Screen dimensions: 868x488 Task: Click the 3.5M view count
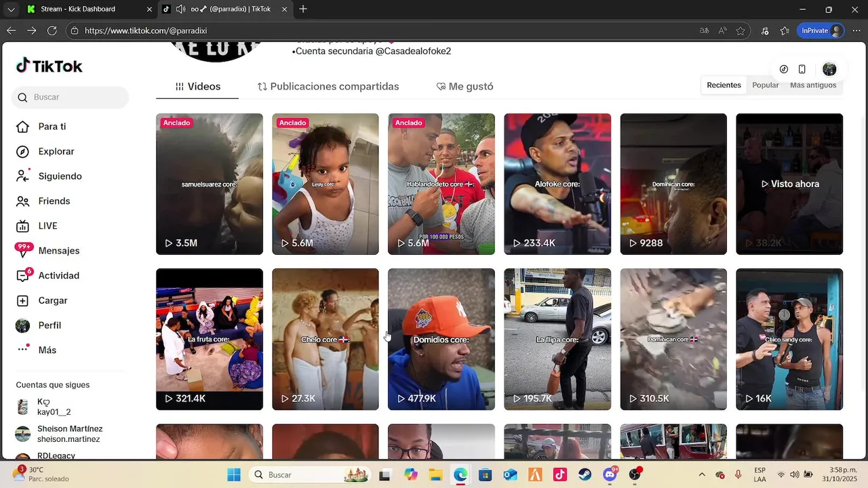[x=181, y=243]
